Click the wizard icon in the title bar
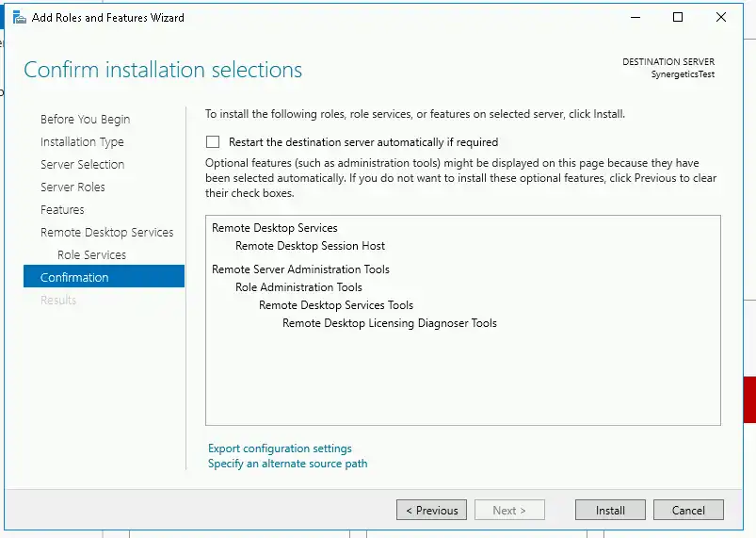Image resolution: width=756 pixels, height=538 pixels. click(19, 18)
